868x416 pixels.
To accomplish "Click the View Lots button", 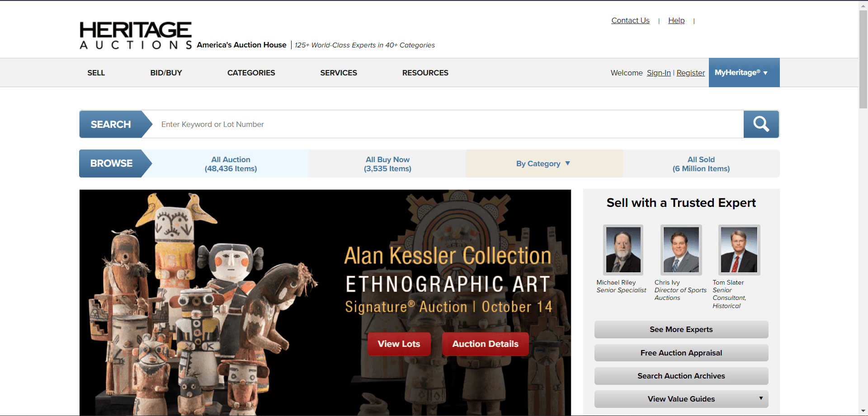I will tap(399, 344).
